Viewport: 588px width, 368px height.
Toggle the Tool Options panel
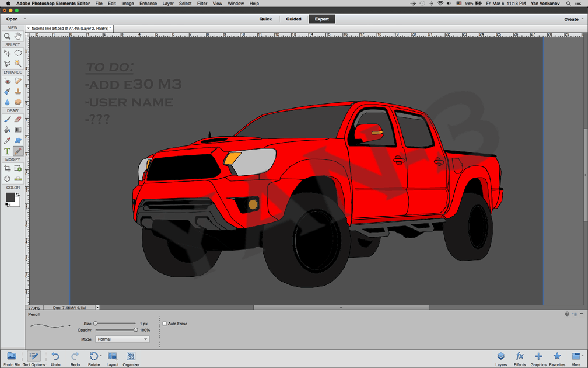pyautogui.click(x=34, y=359)
